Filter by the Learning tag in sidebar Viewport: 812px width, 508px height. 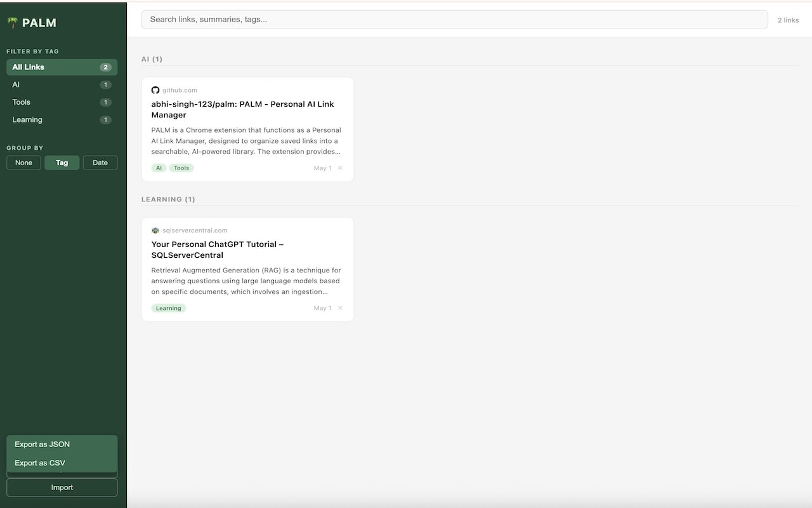(x=62, y=120)
